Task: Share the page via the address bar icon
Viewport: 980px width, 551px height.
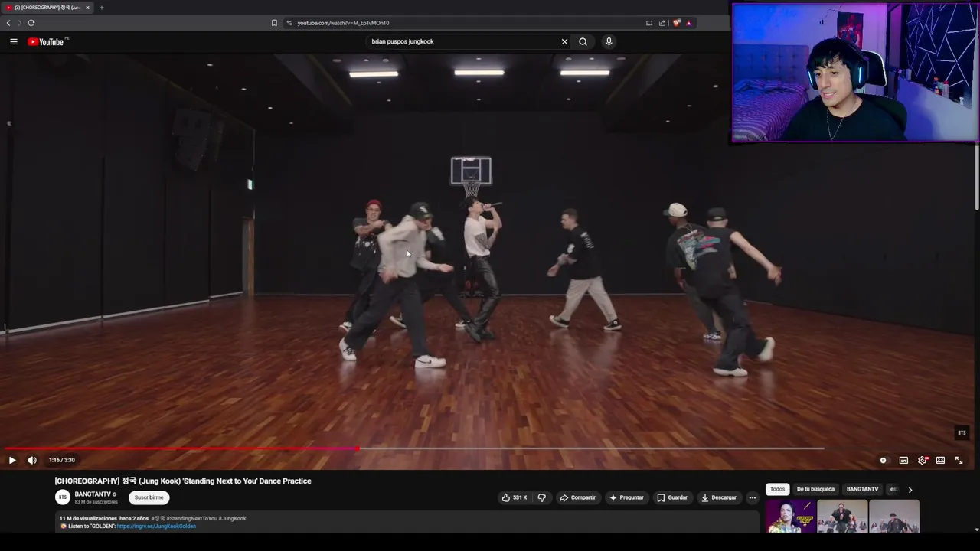Action: pos(662,23)
